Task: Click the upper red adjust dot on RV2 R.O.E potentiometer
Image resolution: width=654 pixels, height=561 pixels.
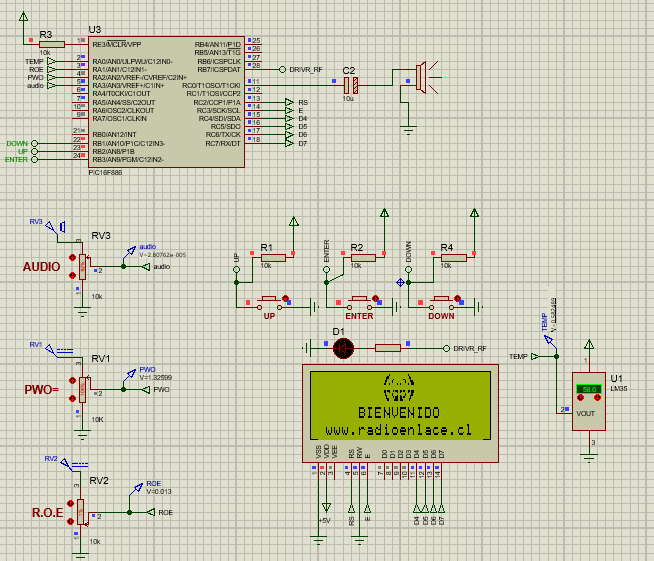Action: click(70, 503)
